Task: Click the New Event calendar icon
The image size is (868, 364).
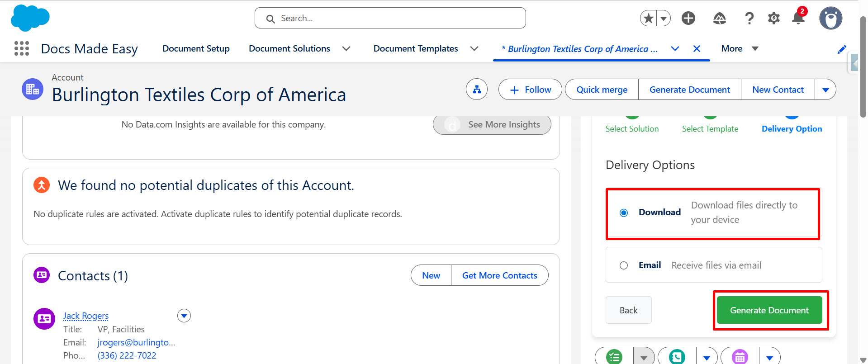Action: 740,357
